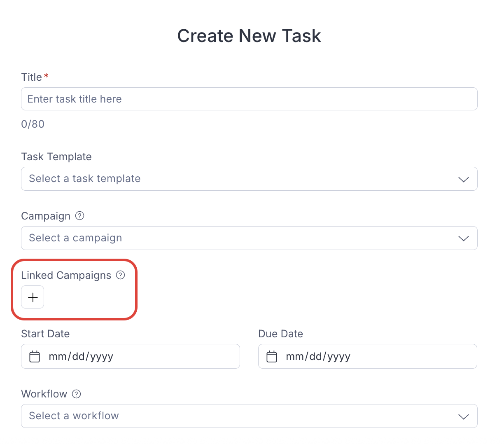Click the help icon next to Campaign
Viewport: 504px width, 444px height.
tap(79, 215)
